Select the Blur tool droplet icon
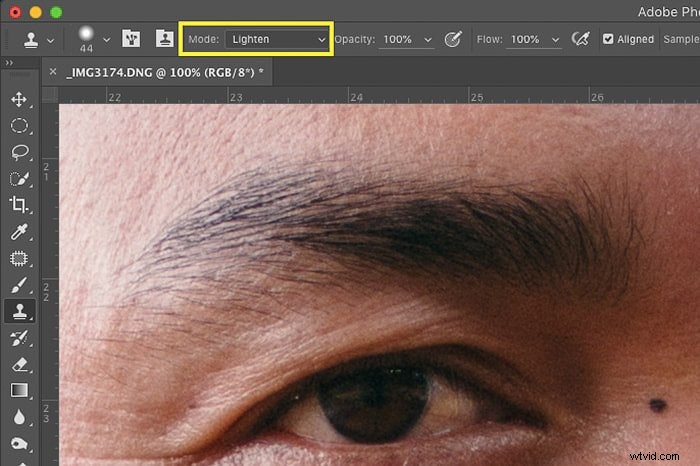The width and height of the screenshot is (700, 466). [x=19, y=417]
